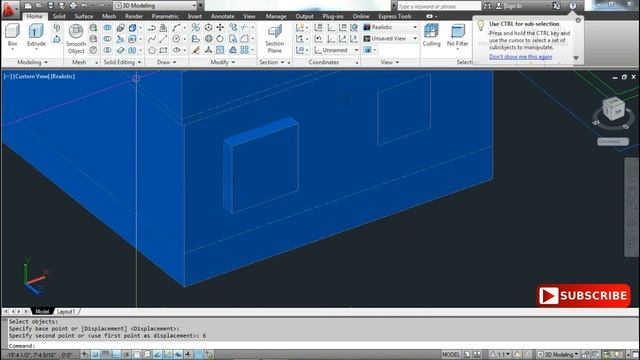Click the solid Intersect icon
This screenshot has height=360, width=640.
(x=107, y=50)
